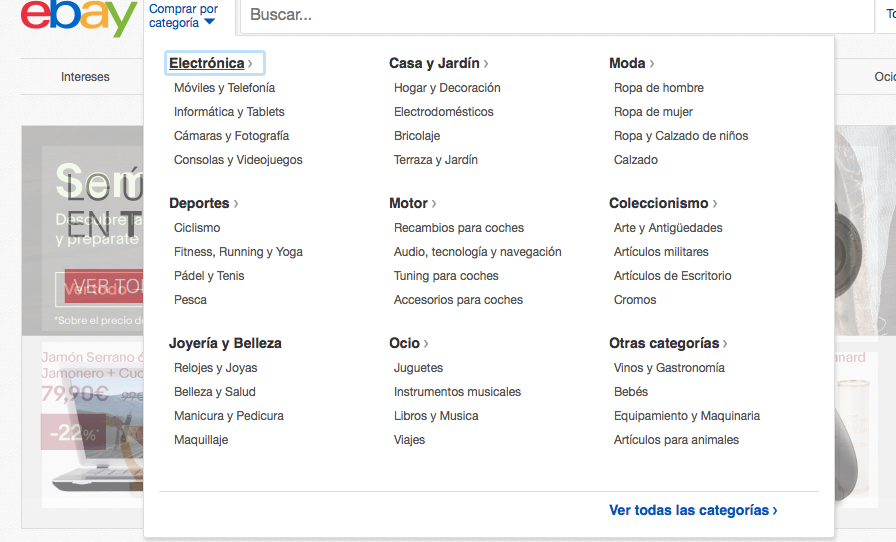Open Vinos y Gastronomía
The image size is (896, 542).
click(x=669, y=368)
